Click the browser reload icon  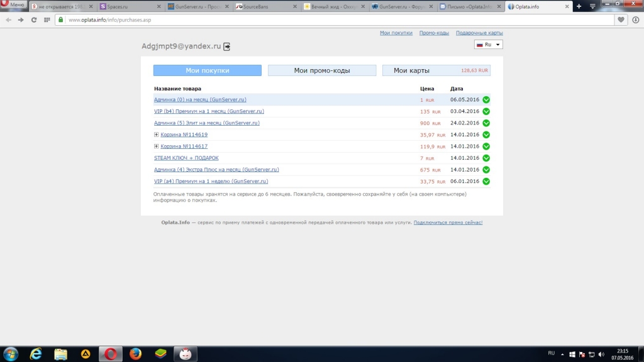pos(33,19)
